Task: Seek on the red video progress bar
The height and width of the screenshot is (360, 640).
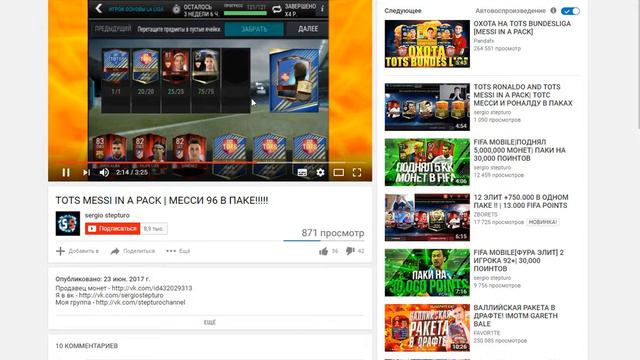Action: click(x=209, y=162)
